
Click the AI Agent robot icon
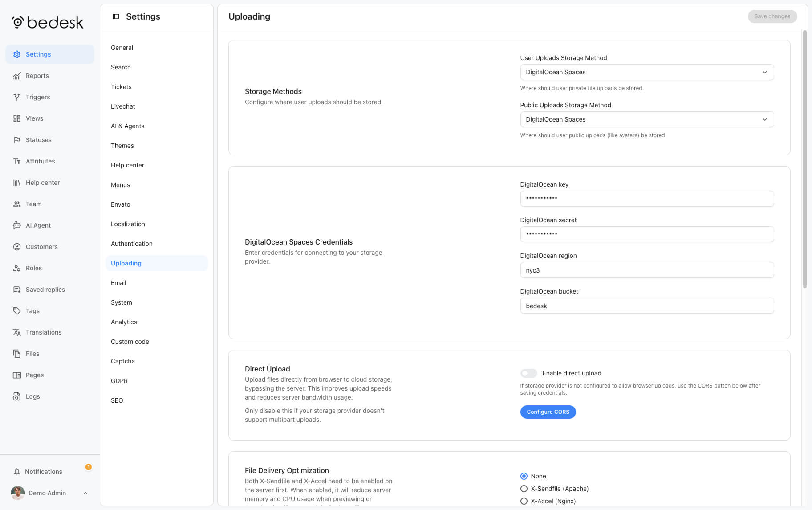pyautogui.click(x=17, y=225)
